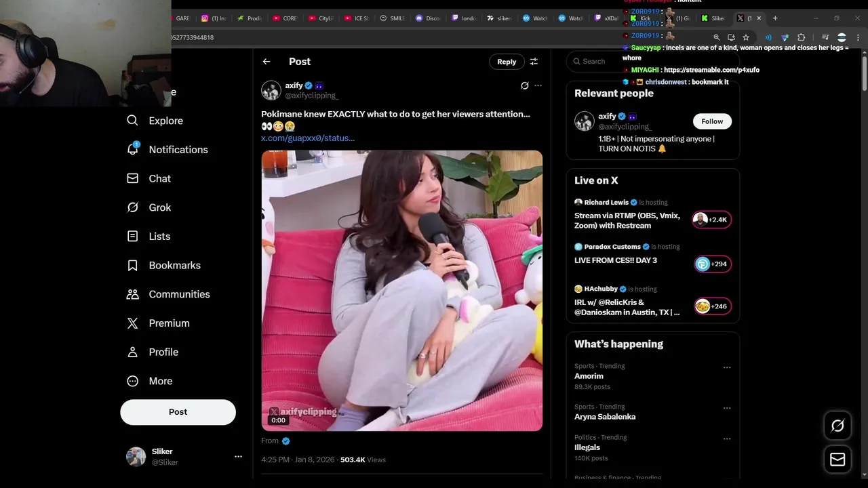Open the Amorim trending topic

[589, 376]
